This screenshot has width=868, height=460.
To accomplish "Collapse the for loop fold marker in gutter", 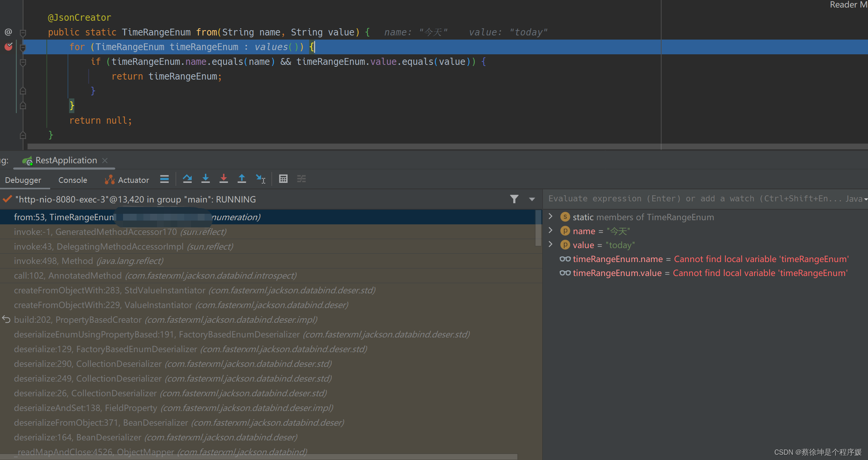I will click(23, 48).
